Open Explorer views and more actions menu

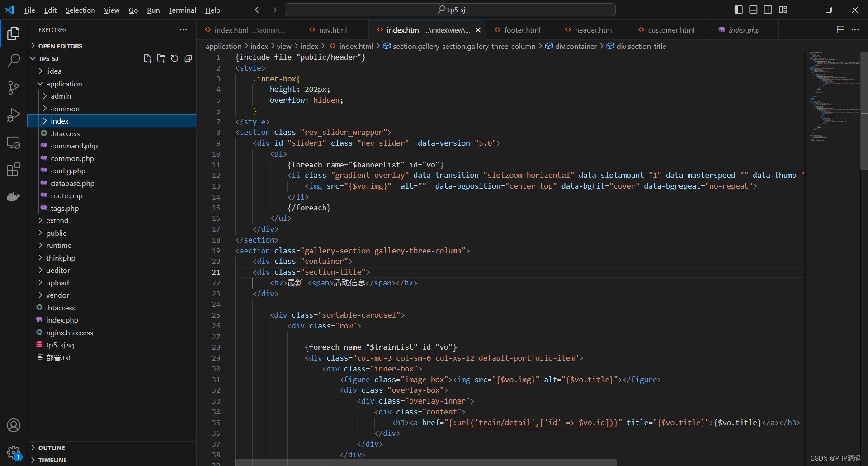tap(183, 30)
